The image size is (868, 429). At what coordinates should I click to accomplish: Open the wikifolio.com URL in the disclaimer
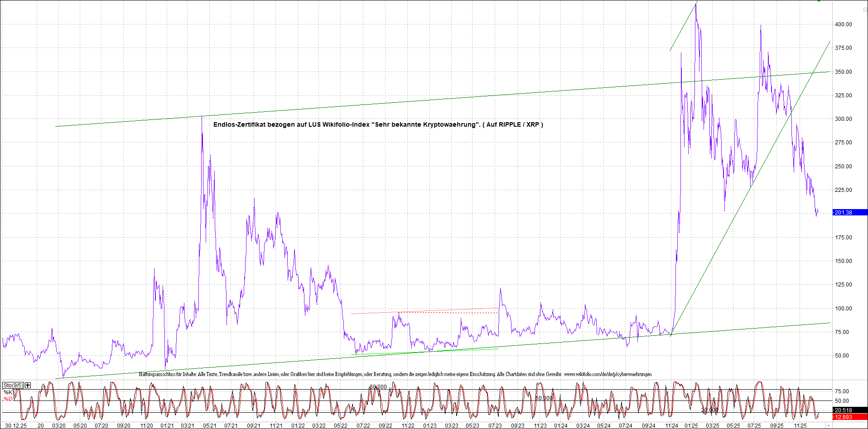click(x=608, y=374)
